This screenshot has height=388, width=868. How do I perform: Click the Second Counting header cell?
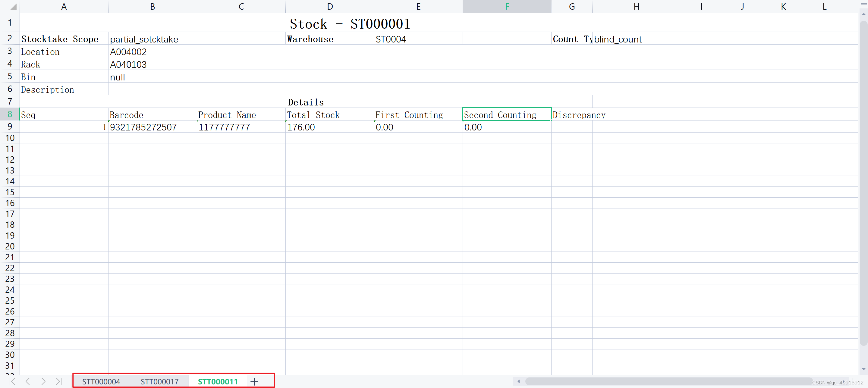[506, 114]
